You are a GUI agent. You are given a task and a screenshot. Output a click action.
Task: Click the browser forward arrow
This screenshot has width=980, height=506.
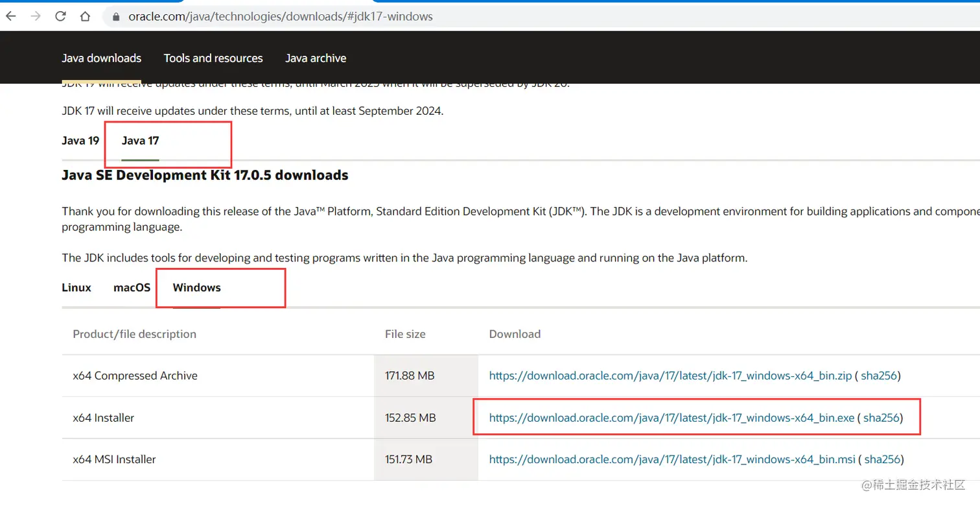36,16
